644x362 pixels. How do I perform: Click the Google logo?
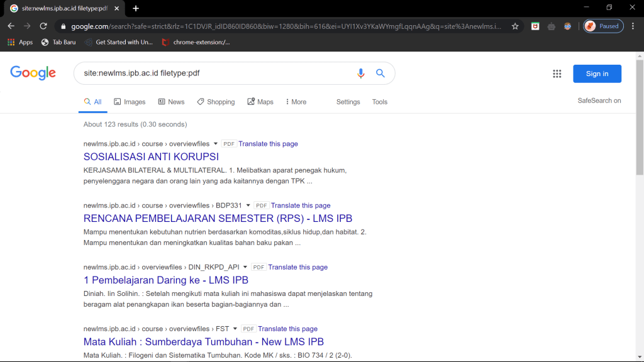pyautogui.click(x=33, y=73)
